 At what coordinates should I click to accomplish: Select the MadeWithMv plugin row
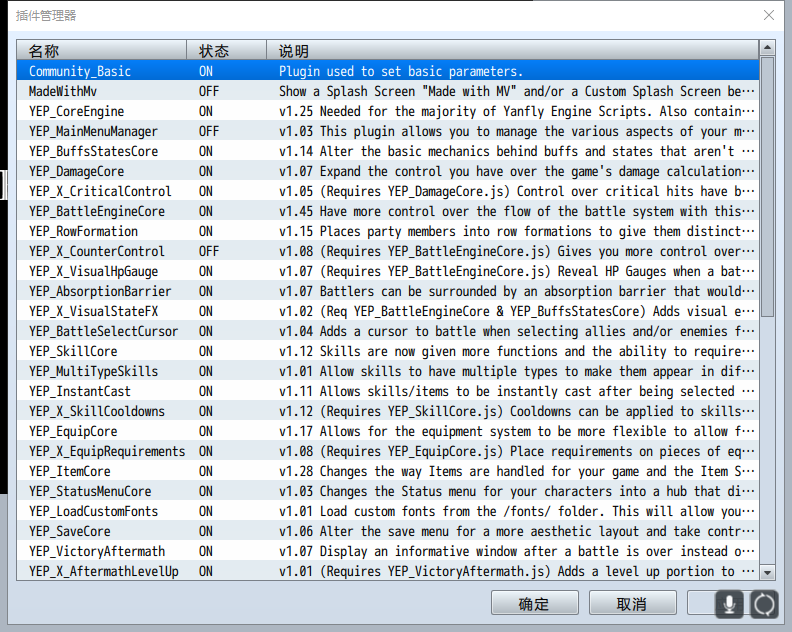point(387,91)
